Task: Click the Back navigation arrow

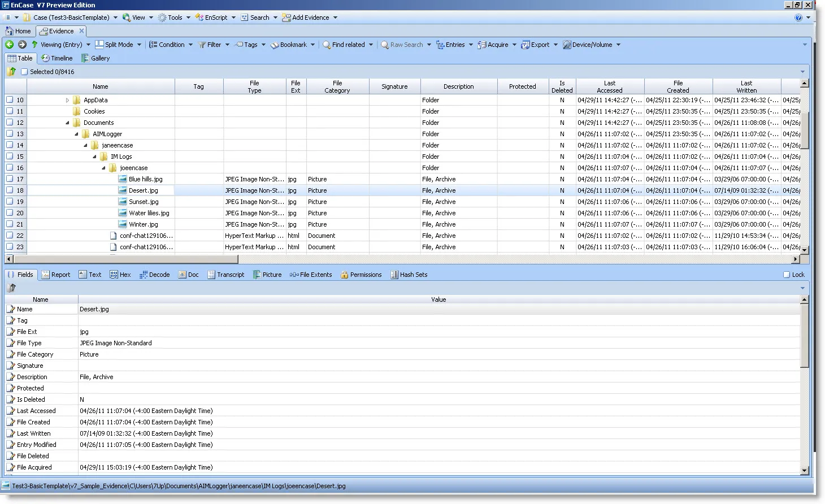Action: coord(8,44)
